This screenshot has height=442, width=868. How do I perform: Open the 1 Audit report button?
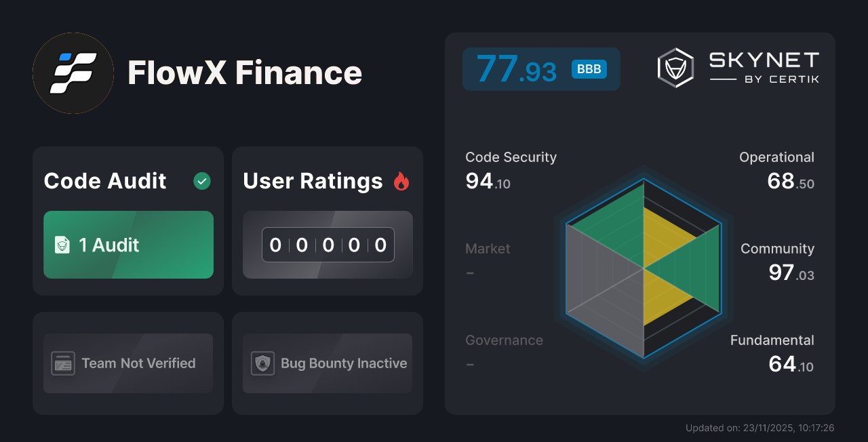click(128, 245)
